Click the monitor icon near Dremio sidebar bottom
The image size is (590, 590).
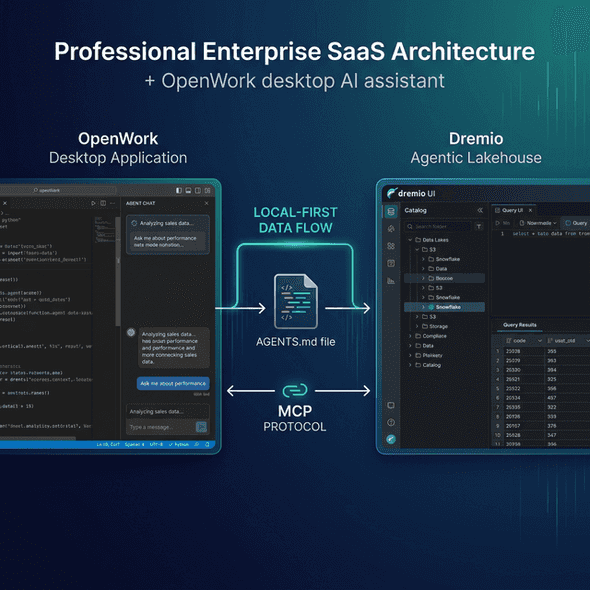(391, 405)
